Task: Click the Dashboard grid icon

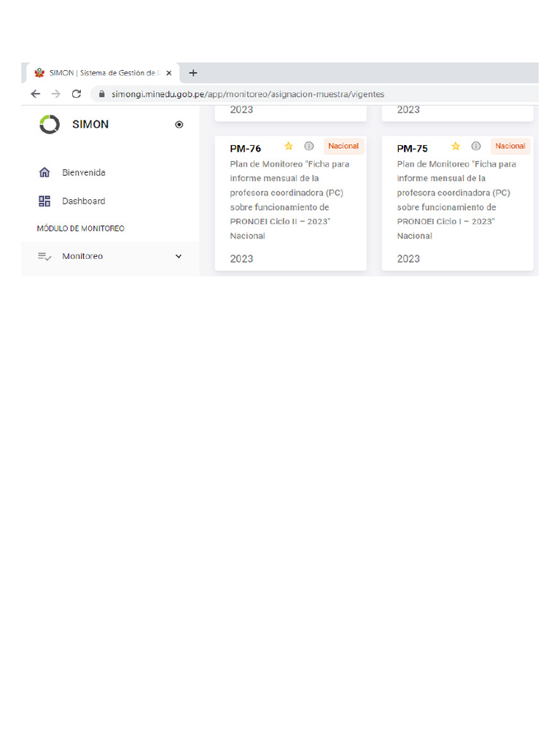Action: pyautogui.click(x=44, y=201)
